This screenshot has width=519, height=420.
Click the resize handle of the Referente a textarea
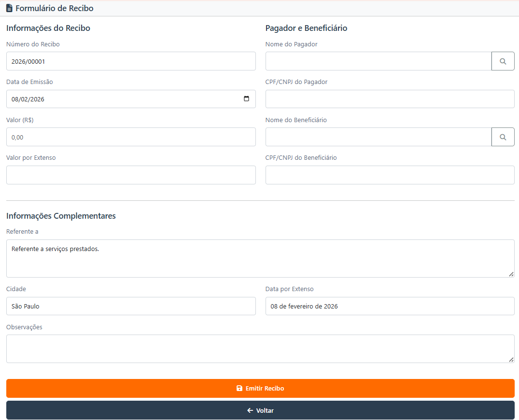pos(511,274)
